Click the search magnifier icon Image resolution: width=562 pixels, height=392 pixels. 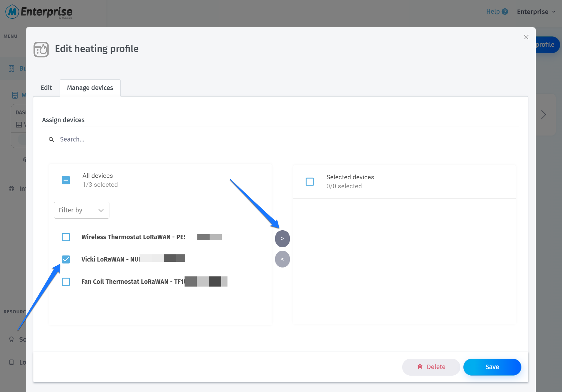pos(52,139)
